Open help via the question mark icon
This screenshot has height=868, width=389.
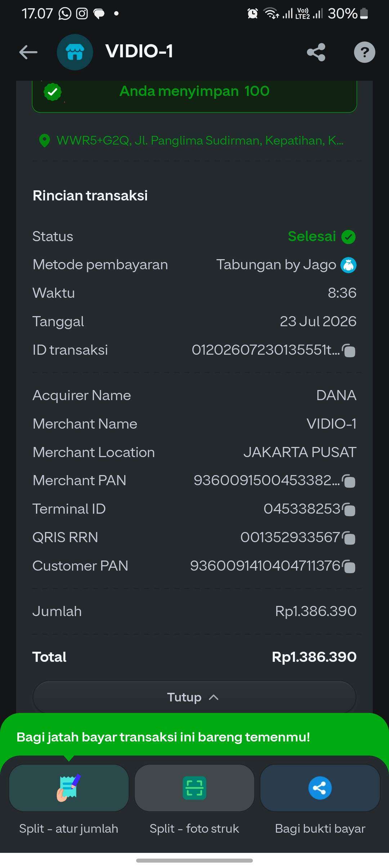(365, 52)
